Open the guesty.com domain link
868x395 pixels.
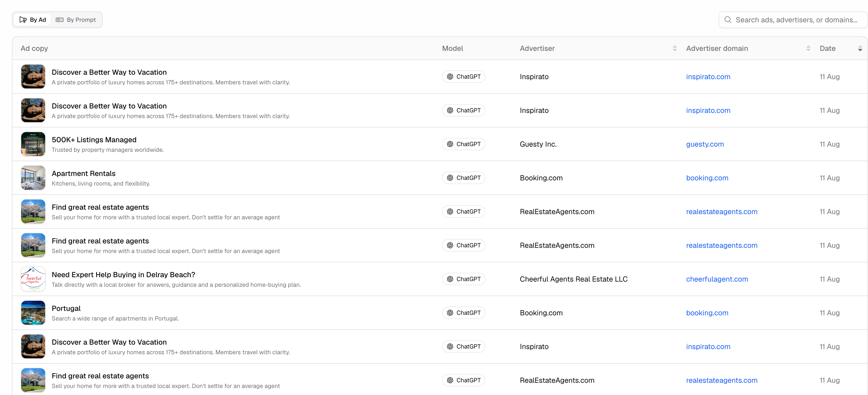[705, 144]
